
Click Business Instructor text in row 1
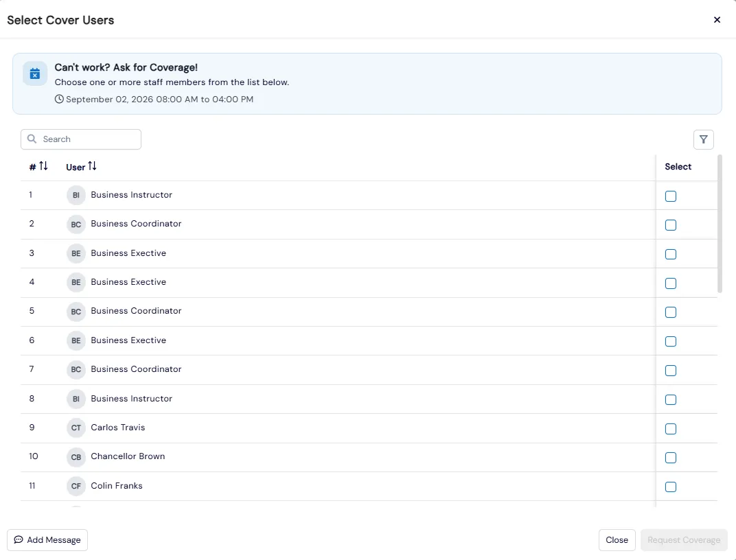131,195
